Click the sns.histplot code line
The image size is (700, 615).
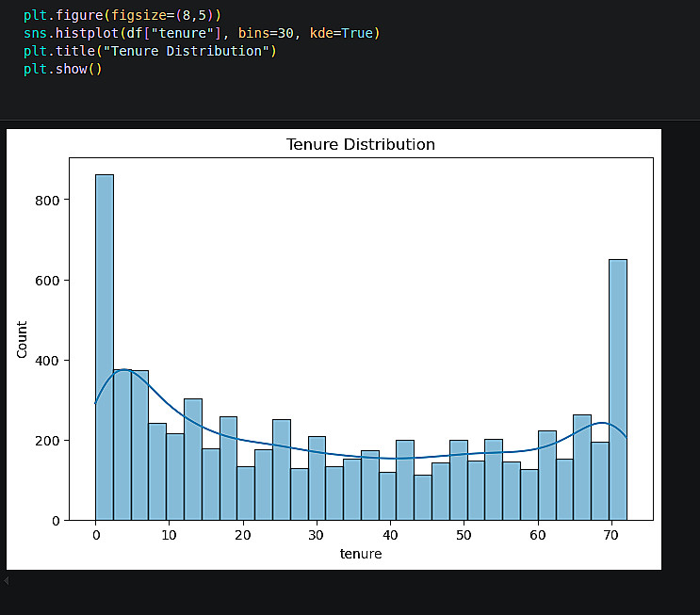click(x=201, y=34)
